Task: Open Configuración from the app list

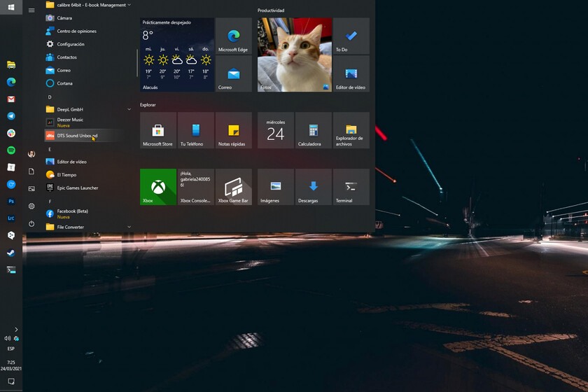Action: (88, 44)
